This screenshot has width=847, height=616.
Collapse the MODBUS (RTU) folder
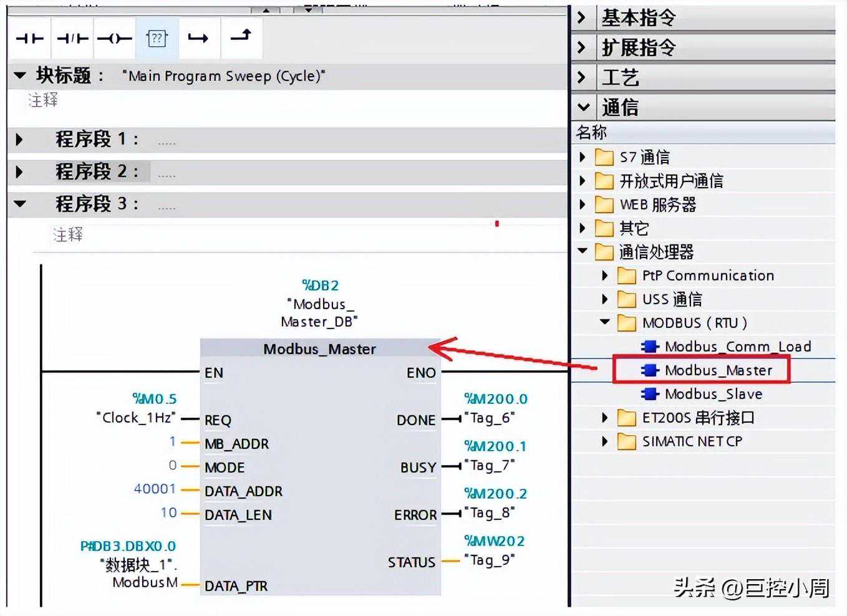click(x=604, y=322)
